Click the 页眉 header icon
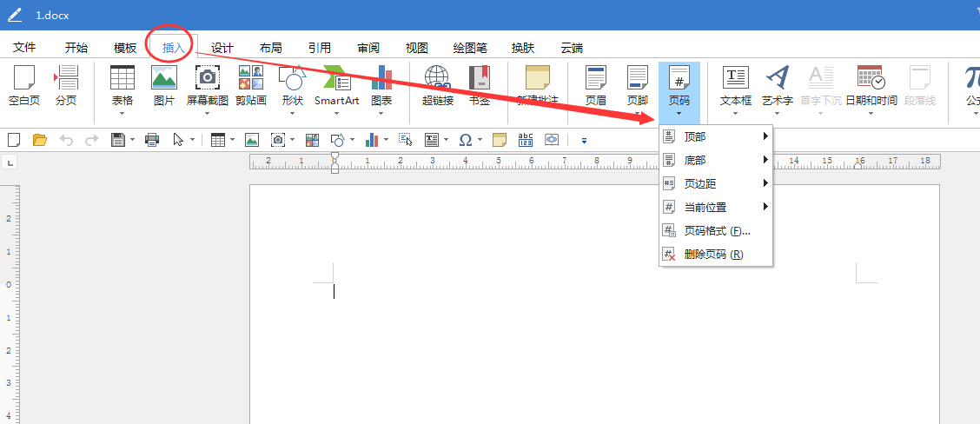The image size is (980, 424). [x=596, y=85]
